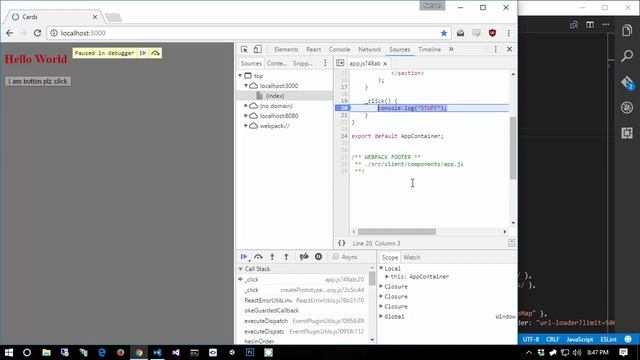640x360 pixels.
Task: Focus the localhost:3000 address bar
Action: pyautogui.click(x=249, y=33)
